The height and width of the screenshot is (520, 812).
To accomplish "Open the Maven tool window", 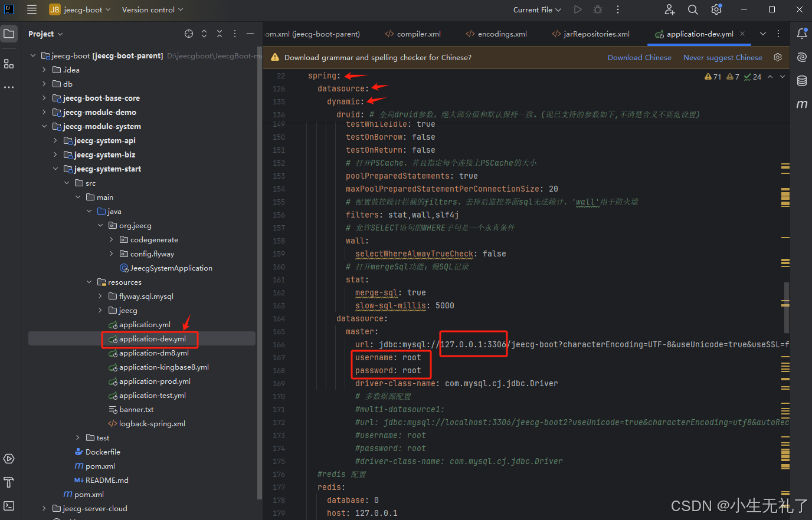I will point(802,104).
